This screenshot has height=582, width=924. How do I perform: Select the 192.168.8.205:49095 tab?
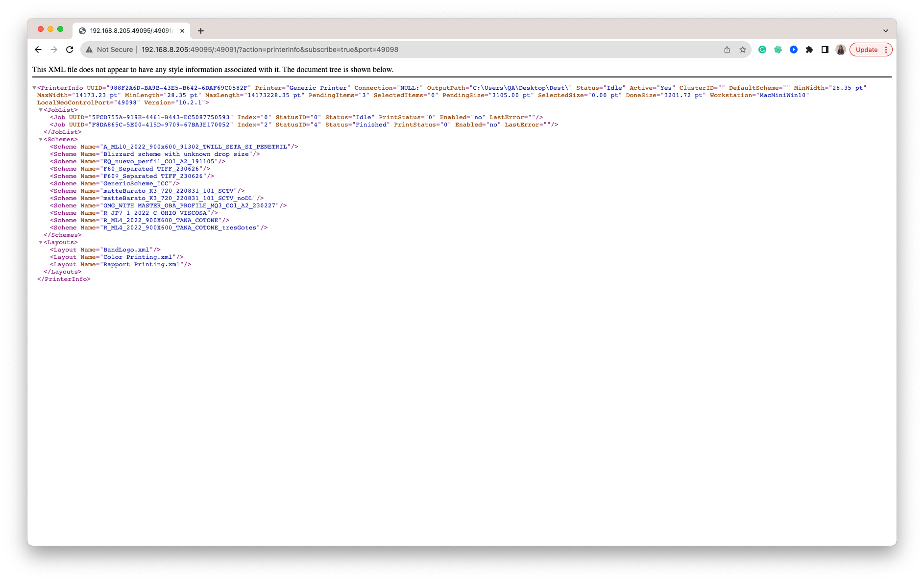131,31
